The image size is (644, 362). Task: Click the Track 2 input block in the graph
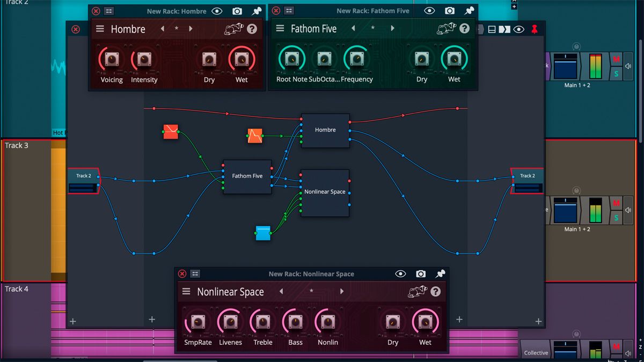(83, 175)
